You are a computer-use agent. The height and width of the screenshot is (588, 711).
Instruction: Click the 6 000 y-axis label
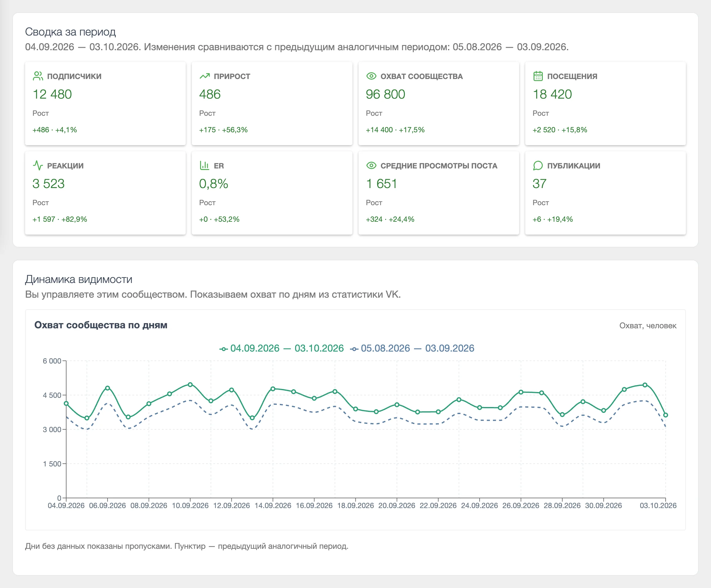point(52,361)
